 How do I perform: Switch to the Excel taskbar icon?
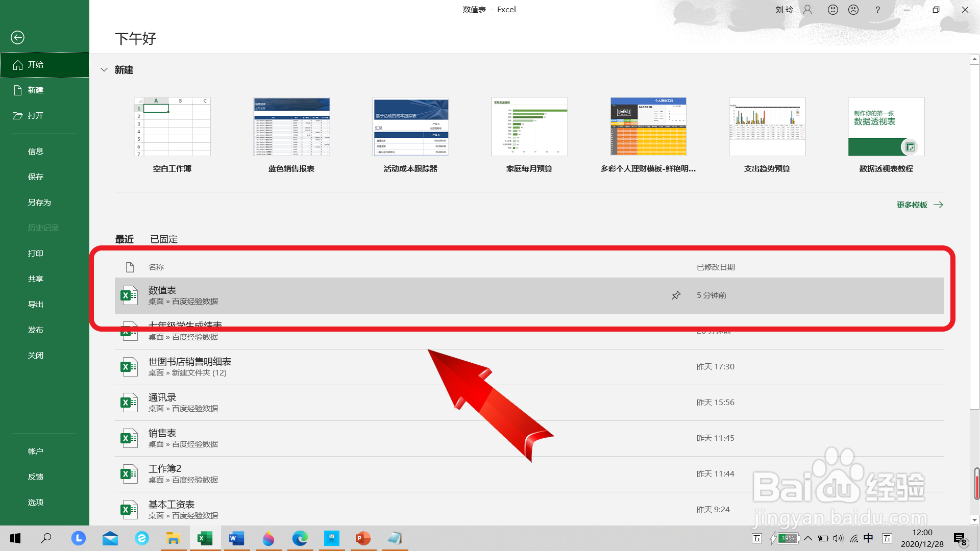point(205,538)
